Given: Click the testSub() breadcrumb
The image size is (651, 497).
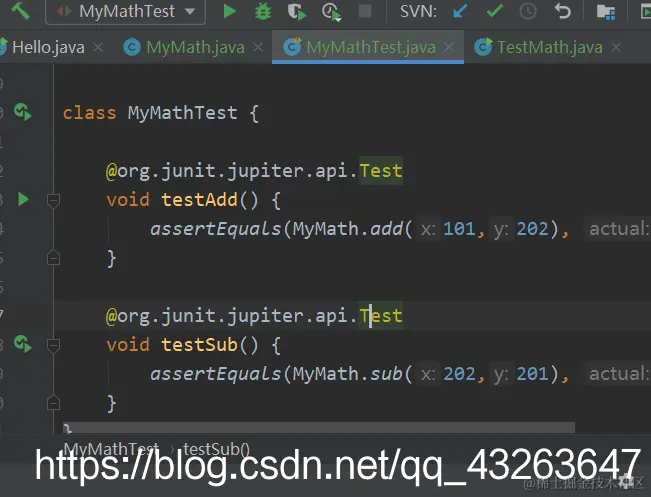Looking at the screenshot, I should point(216,449).
